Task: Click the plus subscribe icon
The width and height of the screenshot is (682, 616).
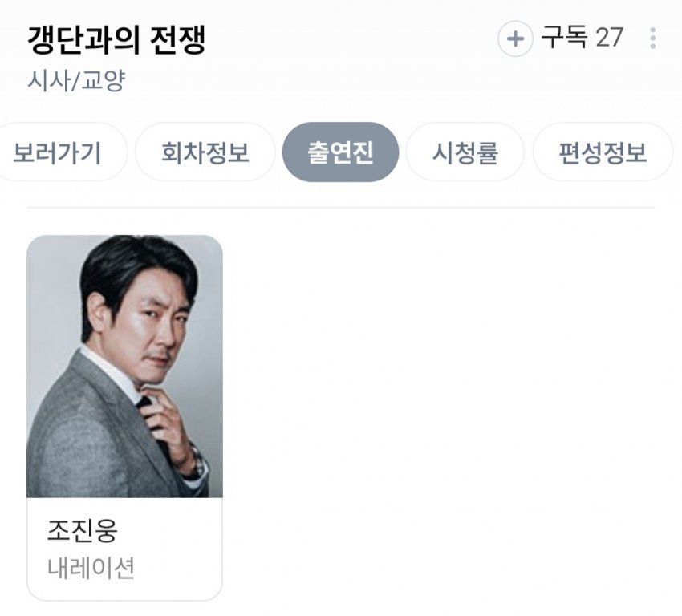Action: click(x=515, y=38)
